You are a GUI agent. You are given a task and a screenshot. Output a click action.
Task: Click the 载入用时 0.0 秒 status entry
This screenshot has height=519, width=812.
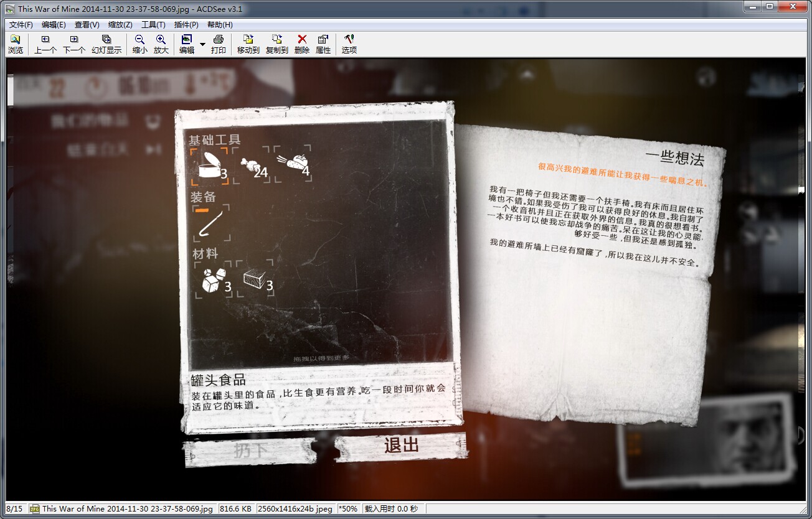[x=391, y=509]
